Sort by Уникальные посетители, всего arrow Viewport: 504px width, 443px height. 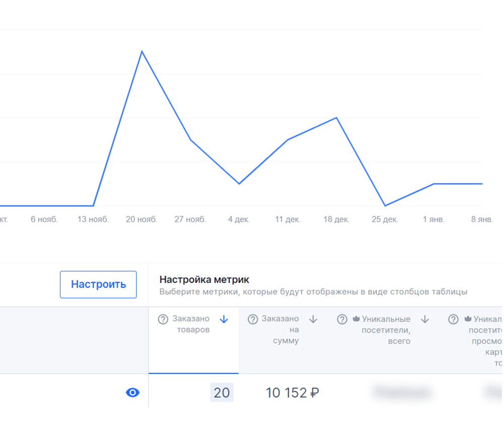[x=425, y=319]
